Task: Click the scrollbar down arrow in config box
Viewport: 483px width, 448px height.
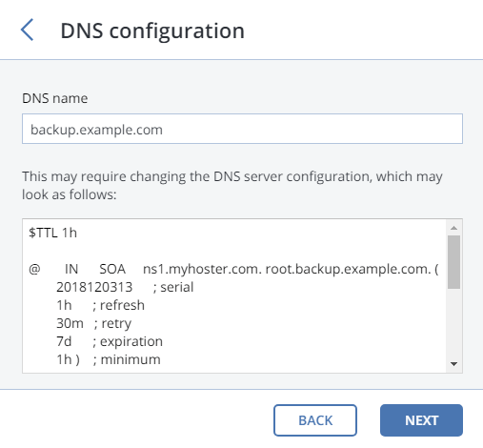Action: pos(453,364)
